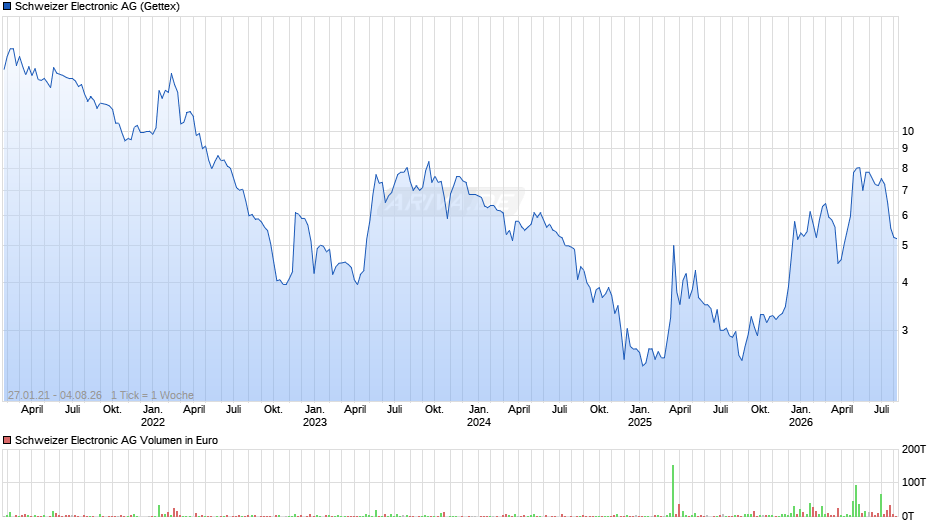Click the tallest green volume bar in April 2025
Screen dimensions: 940x526
point(673,491)
